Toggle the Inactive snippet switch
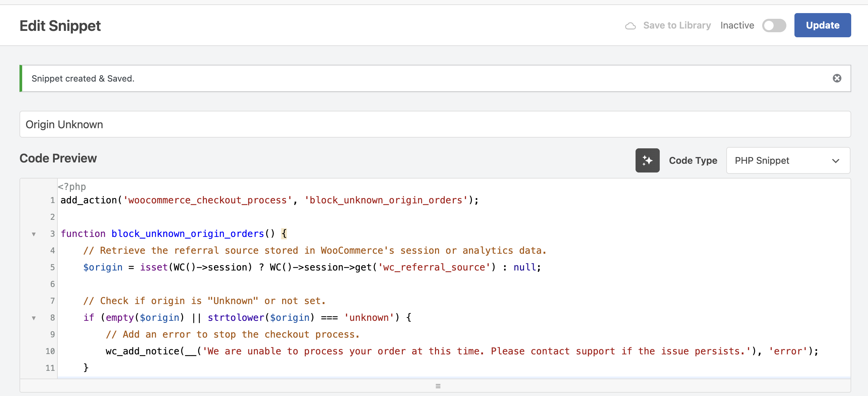868x396 pixels. (x=774, y=26)
